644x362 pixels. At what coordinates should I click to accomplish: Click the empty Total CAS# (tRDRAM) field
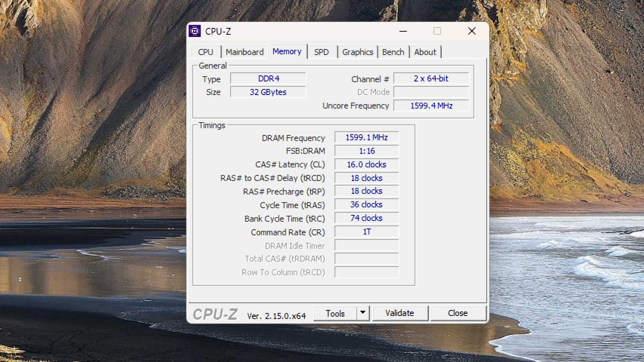coord(367,259)
